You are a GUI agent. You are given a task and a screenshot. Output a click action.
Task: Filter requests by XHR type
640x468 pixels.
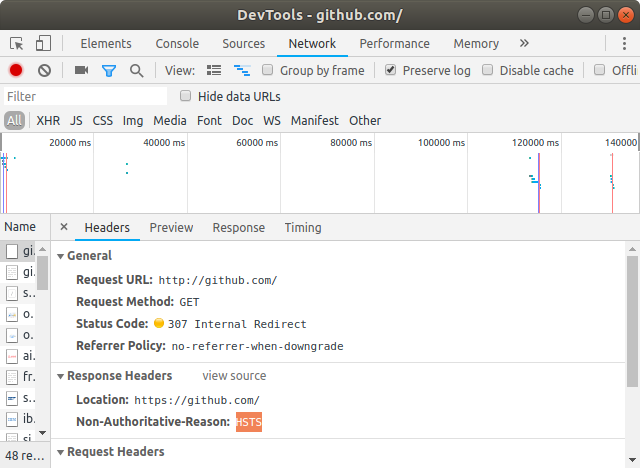[x=48, y=120]
